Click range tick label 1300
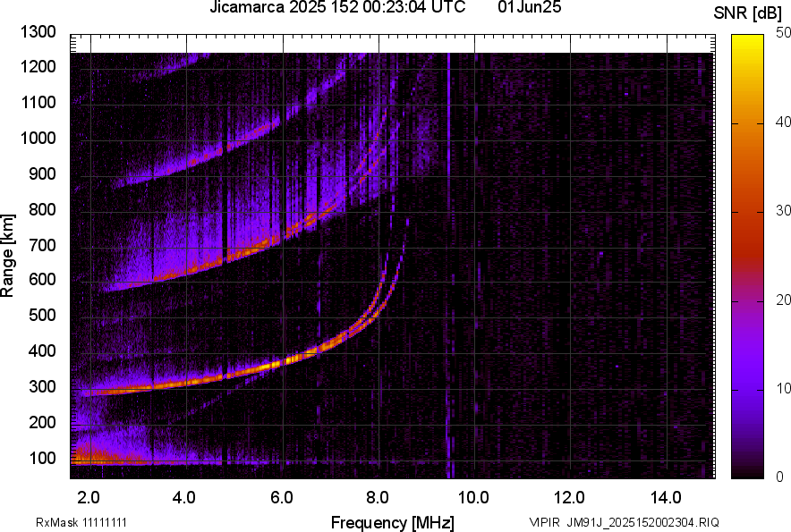Screen dimensions: 791x532 click(38, 32)
